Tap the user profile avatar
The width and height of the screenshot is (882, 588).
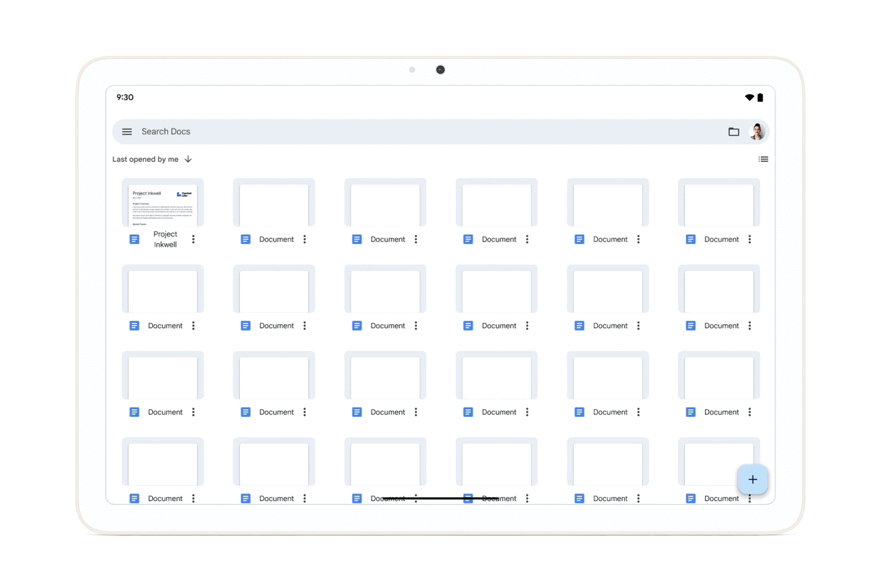pos(757,132)
